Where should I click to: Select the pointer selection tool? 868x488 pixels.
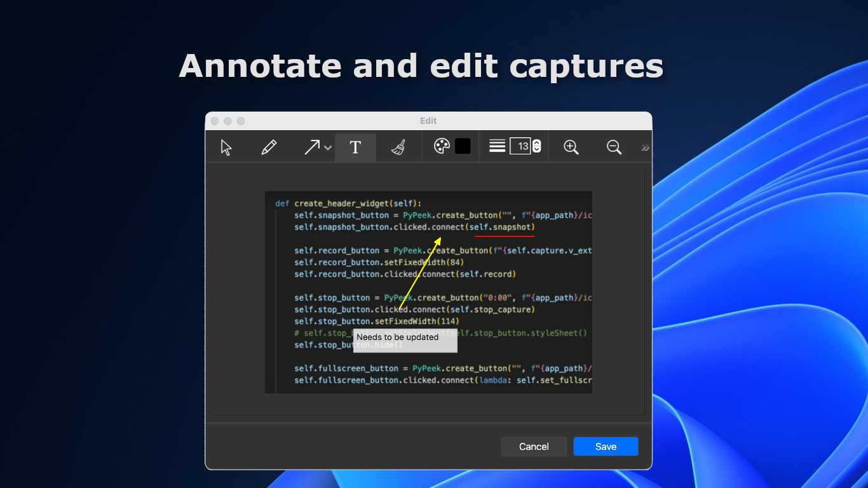coord(226,147)
